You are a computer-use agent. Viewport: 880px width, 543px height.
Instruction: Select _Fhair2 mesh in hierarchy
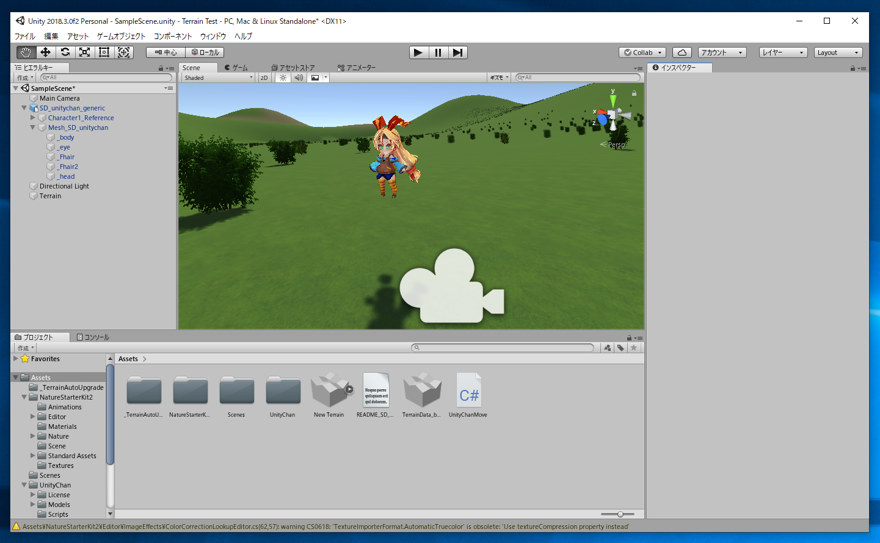pyautogui.click(x=67, y=167)
